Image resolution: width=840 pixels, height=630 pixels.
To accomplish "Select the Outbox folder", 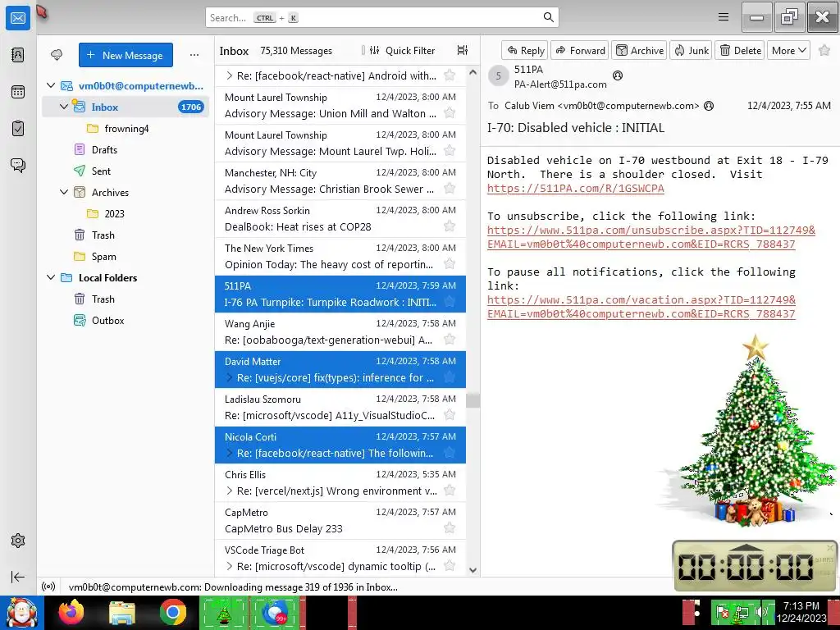I will pyautogui.click(x=126, y=321).
